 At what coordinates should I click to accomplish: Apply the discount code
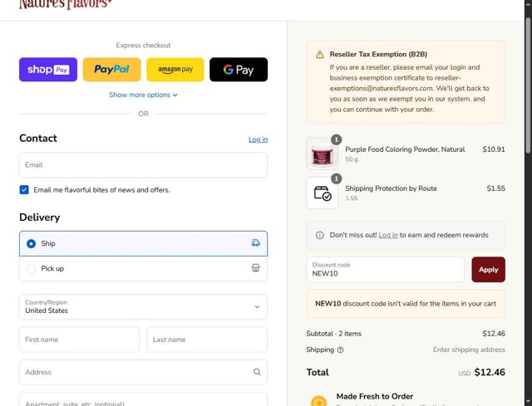click(488, 270)
